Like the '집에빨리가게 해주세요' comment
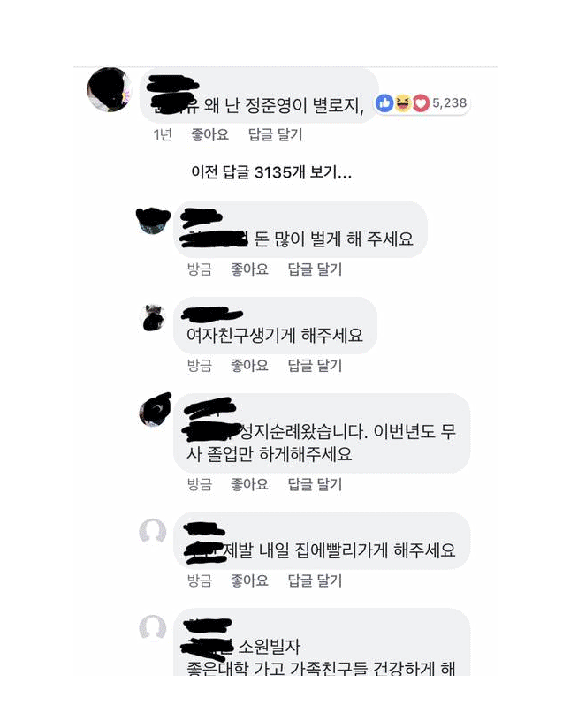The image size is (578, 728). pyautogui.click(x=249, y=580)
